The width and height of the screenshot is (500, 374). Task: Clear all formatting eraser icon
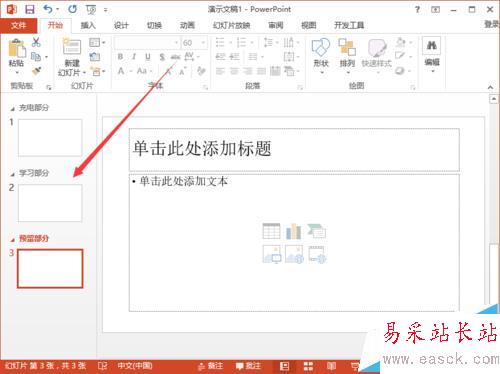(x=201, y=71)
